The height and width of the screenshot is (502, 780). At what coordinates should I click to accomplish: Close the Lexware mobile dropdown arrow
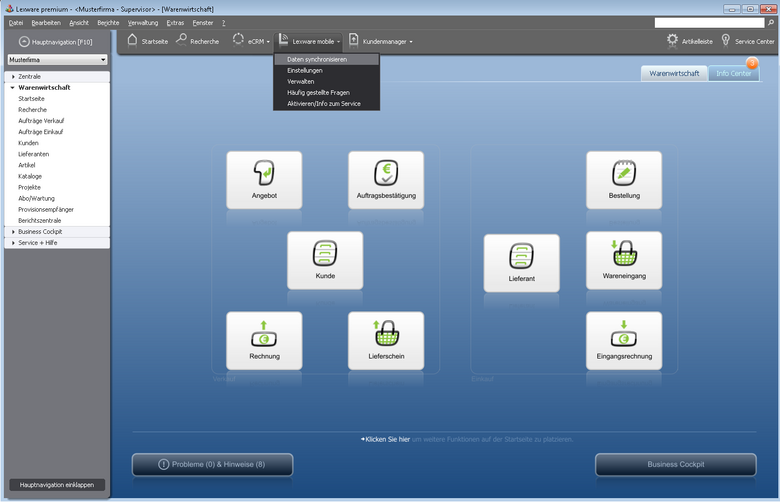pyautogui.click(x=338, y=42)
